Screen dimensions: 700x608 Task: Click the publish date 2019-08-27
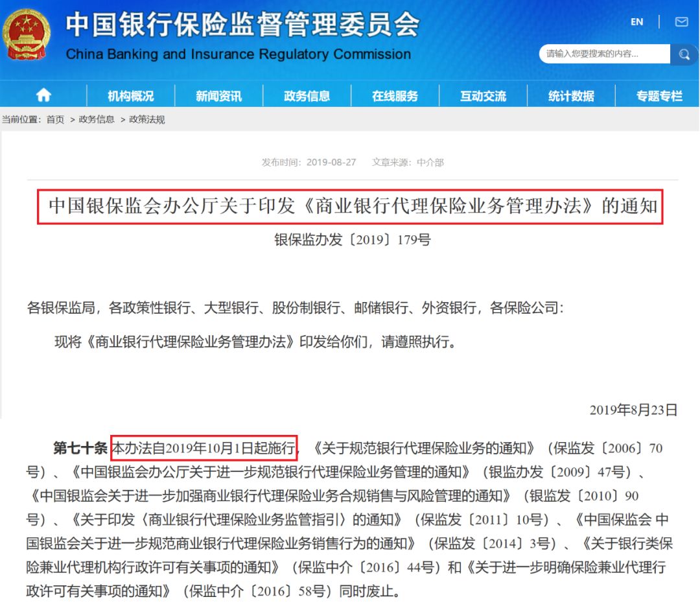click(x=331, y=163)
